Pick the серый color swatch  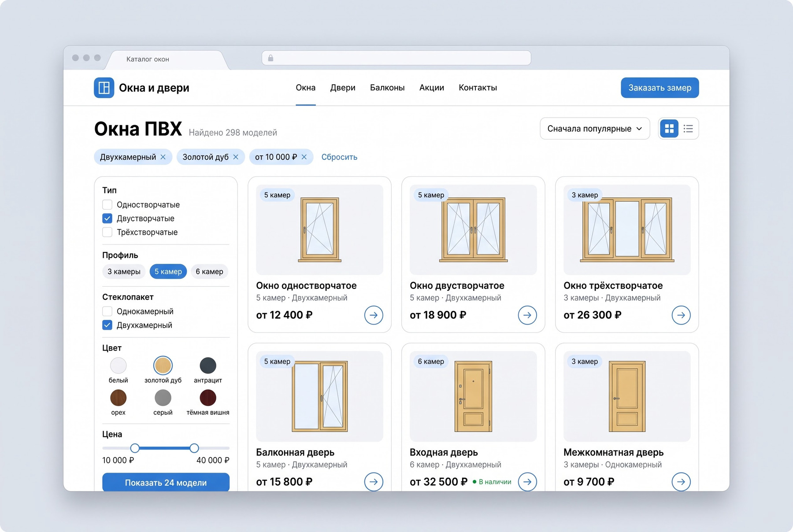(x=163, y=398)
